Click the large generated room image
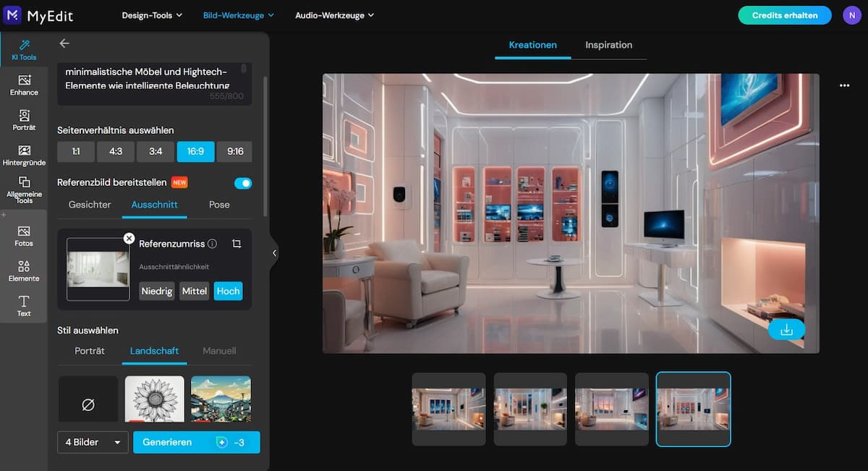The height and width of the screenshot is (471, 868). [571, 213]
